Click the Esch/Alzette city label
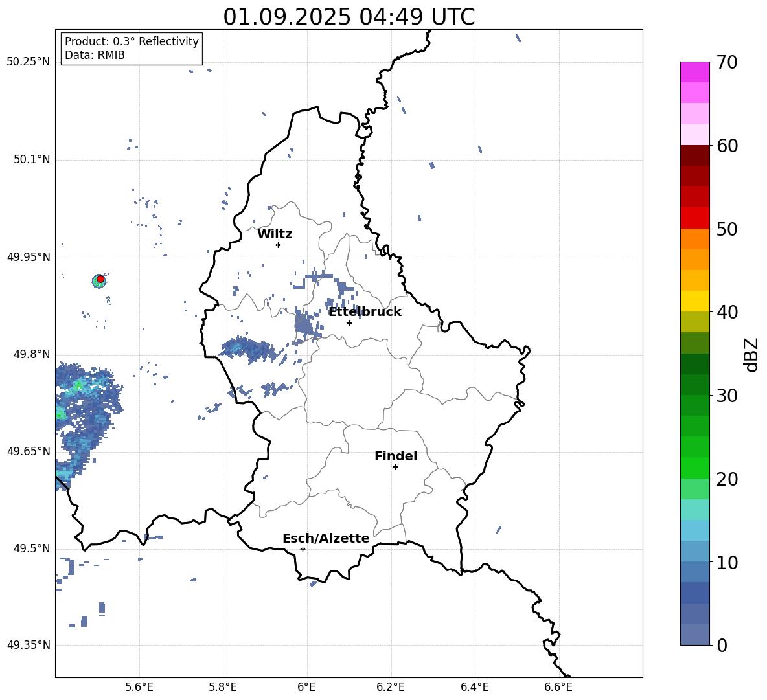 tap(326, 538)
